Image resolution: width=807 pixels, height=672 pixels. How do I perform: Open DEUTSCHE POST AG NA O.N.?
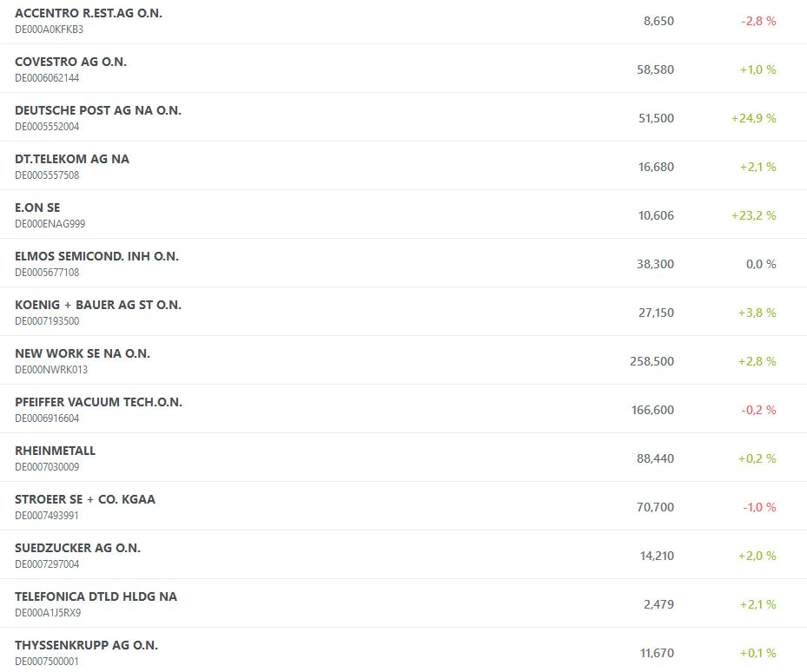pos(98,111)
